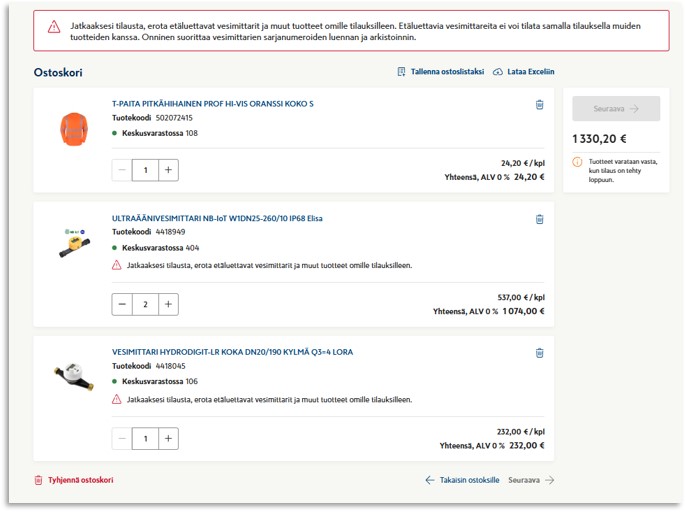Screen dimensions: 685x512
Task: Decrease Ultraäänivesimittari quantity with minus
Action: [122, 304]
